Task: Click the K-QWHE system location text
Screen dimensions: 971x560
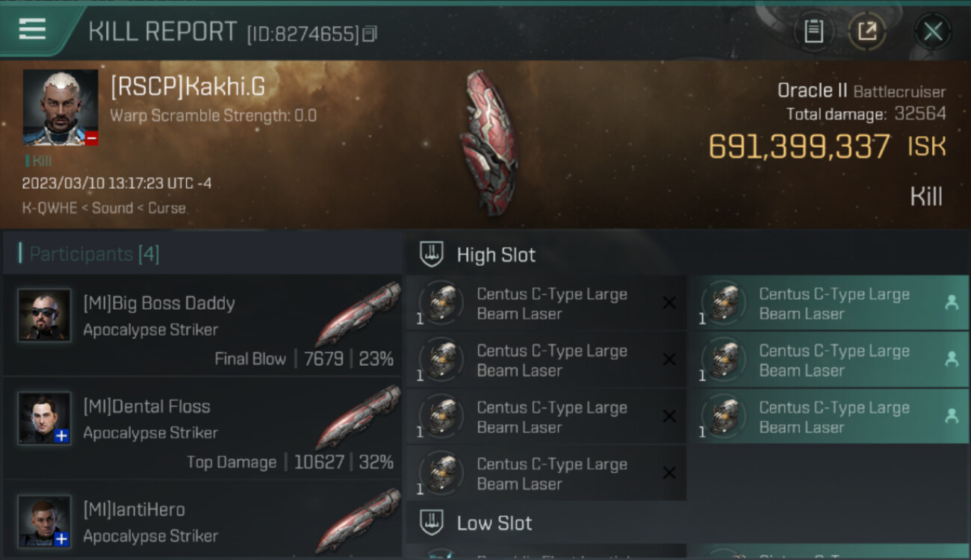Action: (49, 208)
